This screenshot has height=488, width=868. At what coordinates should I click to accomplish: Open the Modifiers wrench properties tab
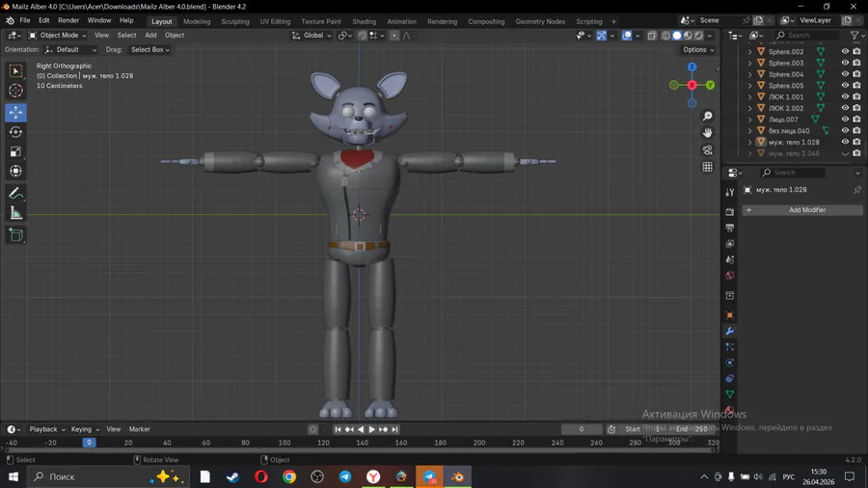click(x=730, y=331)
